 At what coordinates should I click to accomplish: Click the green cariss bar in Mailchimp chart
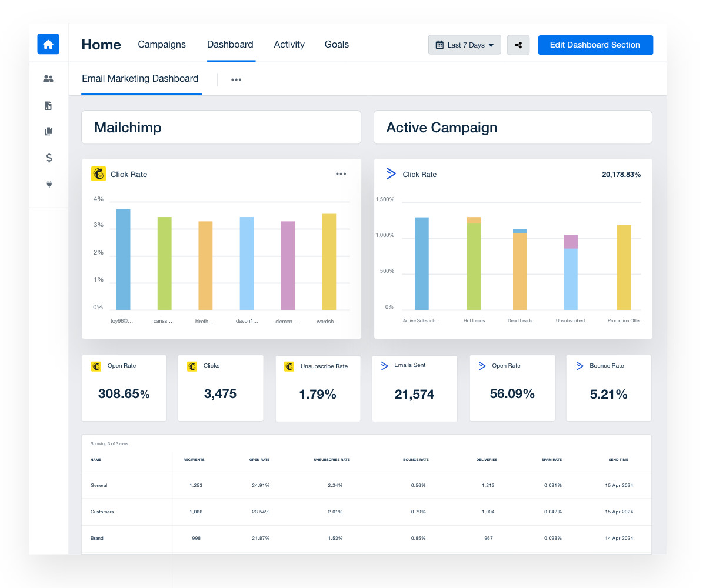164,263
